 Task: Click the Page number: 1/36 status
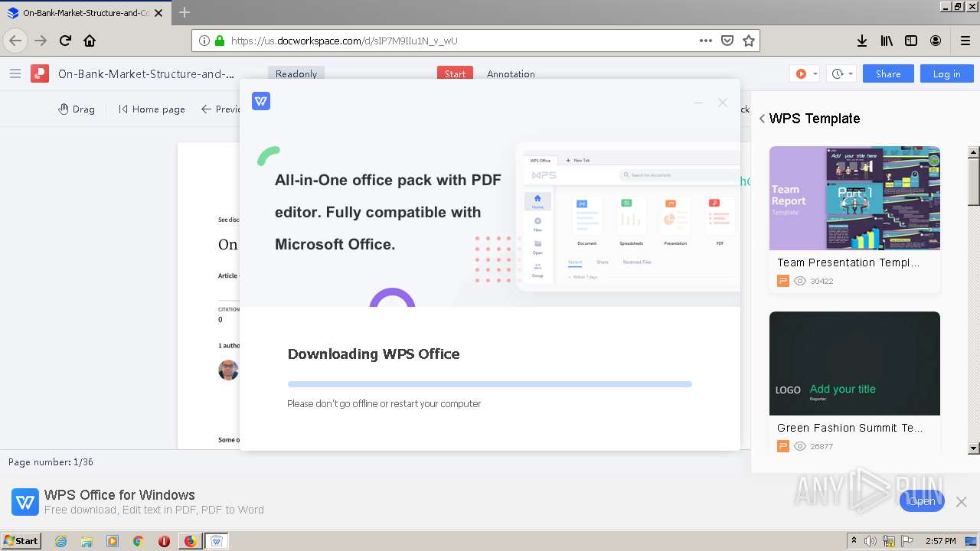click(x=51, y=462)
